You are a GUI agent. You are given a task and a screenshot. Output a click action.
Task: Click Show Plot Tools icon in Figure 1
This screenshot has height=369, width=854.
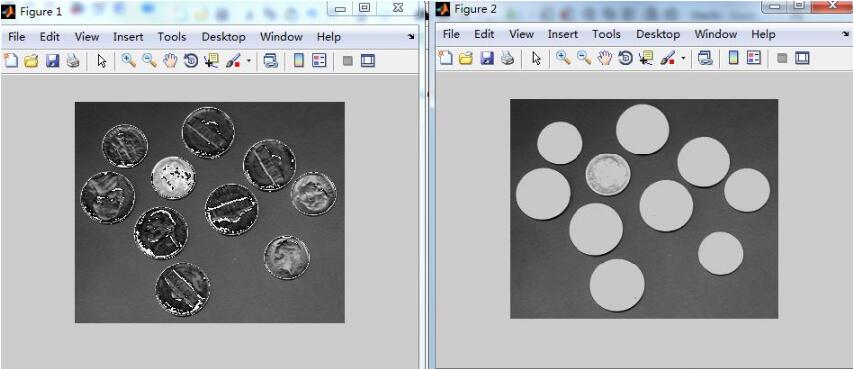(x=368, y=60)
